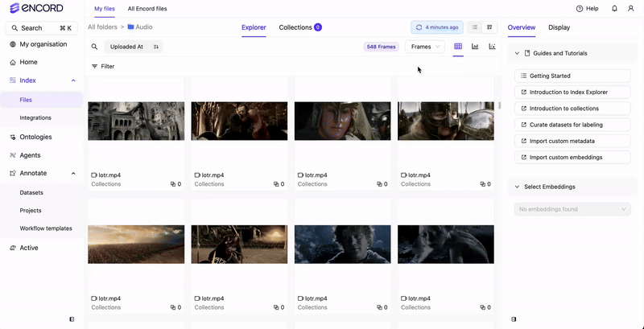
Task: Open the Search box
Action: coord(42,28)
